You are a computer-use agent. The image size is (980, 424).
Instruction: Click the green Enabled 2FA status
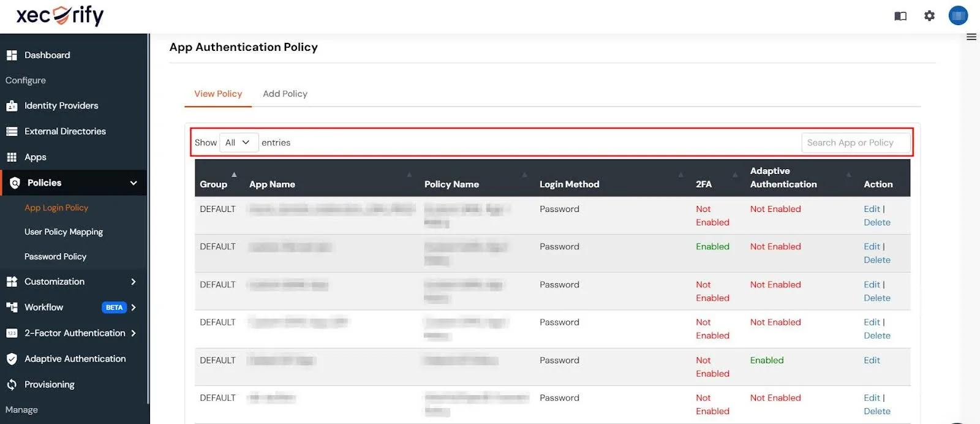pyautogui.click(x=712, y=246)
